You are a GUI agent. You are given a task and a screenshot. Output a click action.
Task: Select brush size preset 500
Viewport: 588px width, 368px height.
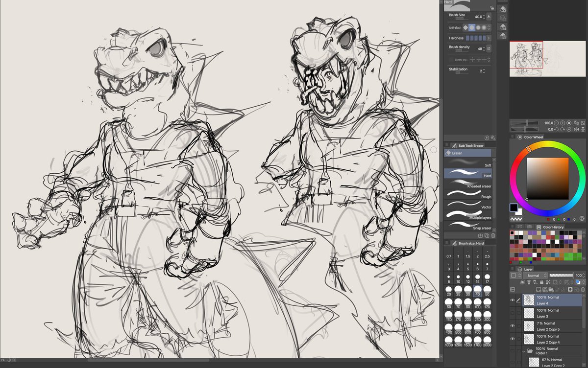pyautogui.click(x=458, y=329)
